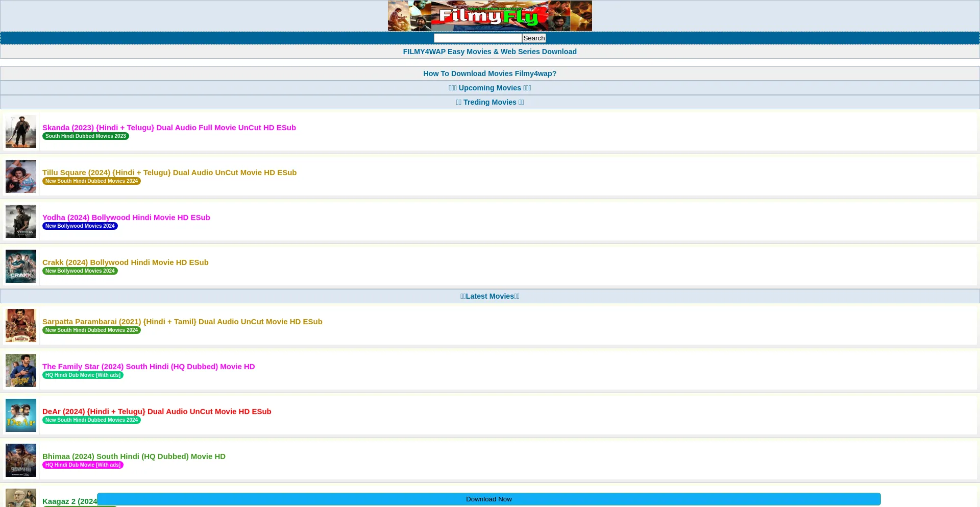980x507 pixels.
Task: Open the Crakk movie poster thumbnail
Action: click(x=21, y=267)
